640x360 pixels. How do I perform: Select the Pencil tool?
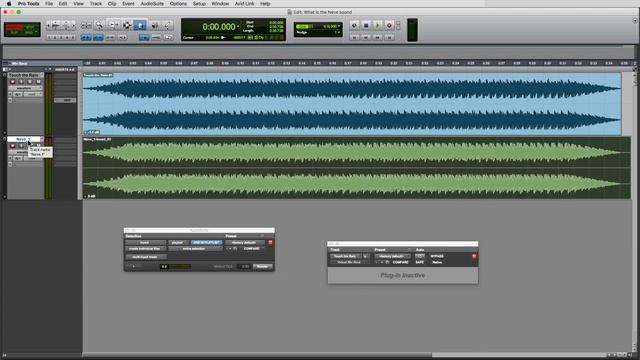tap(167, 25)
